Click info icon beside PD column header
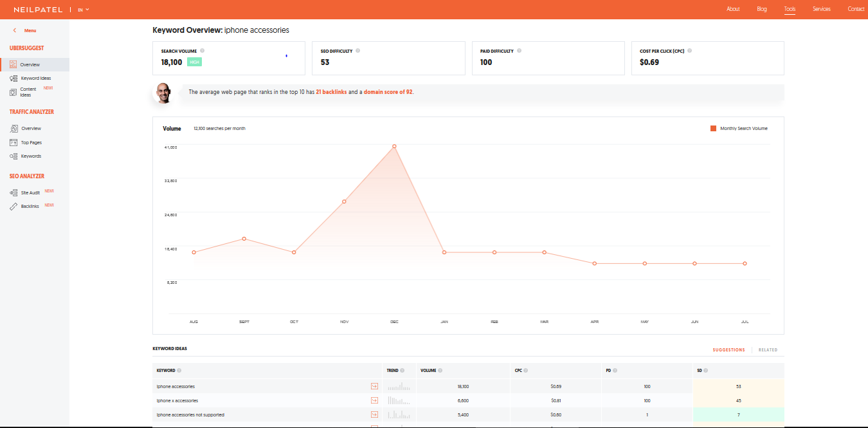 pos(615,370)
